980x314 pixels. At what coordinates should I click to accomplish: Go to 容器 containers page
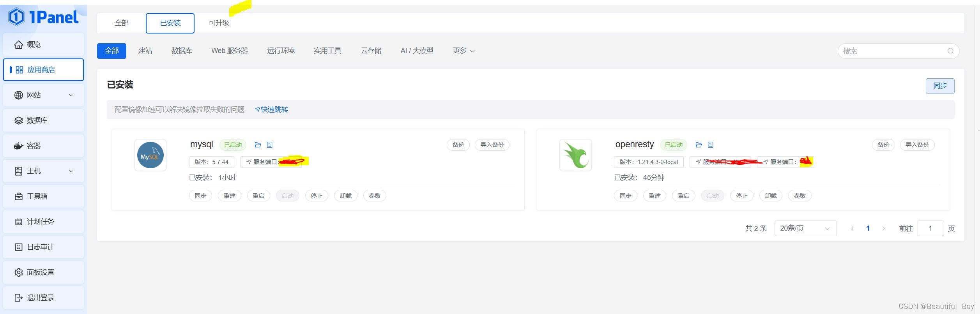[43, 146]
